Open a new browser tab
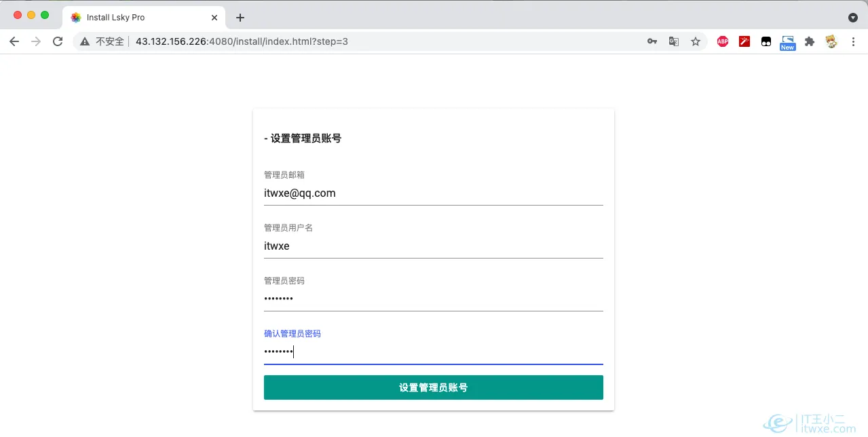This screenshot has height=437, width=868. pos(240,17)
